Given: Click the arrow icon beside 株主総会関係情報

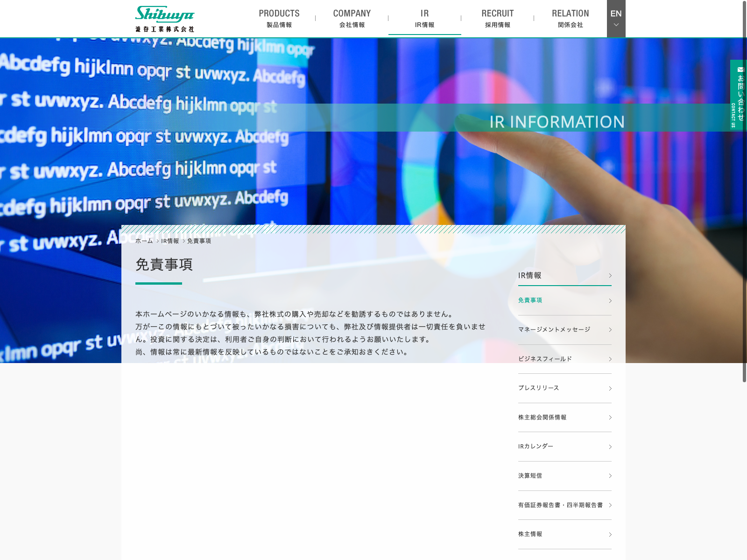Looking at the screenshot, I should coord(610,418).
